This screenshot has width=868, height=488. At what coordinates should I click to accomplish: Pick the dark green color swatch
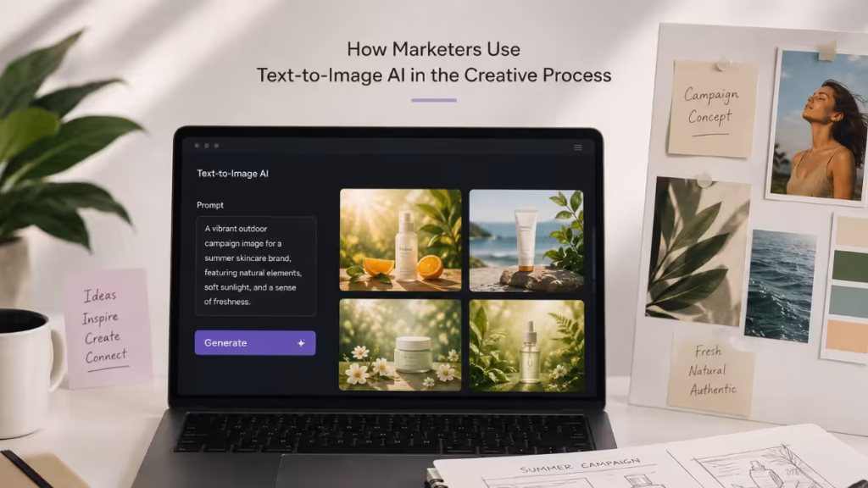click(850, 266)
